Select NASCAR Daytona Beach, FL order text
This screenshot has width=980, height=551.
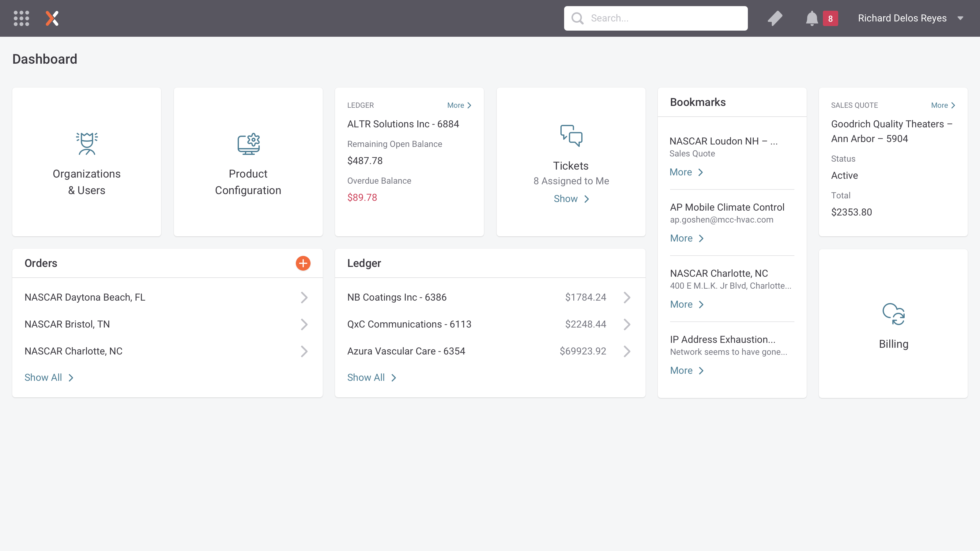(x=85, y=297)
